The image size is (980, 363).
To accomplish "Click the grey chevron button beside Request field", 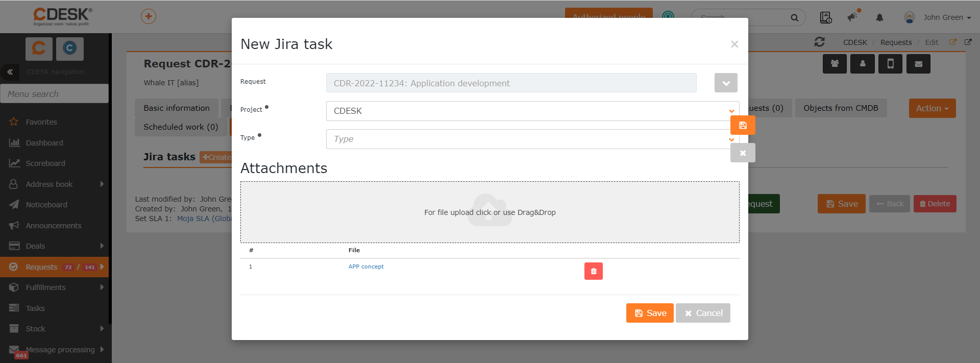I will (x=726, y=83).
